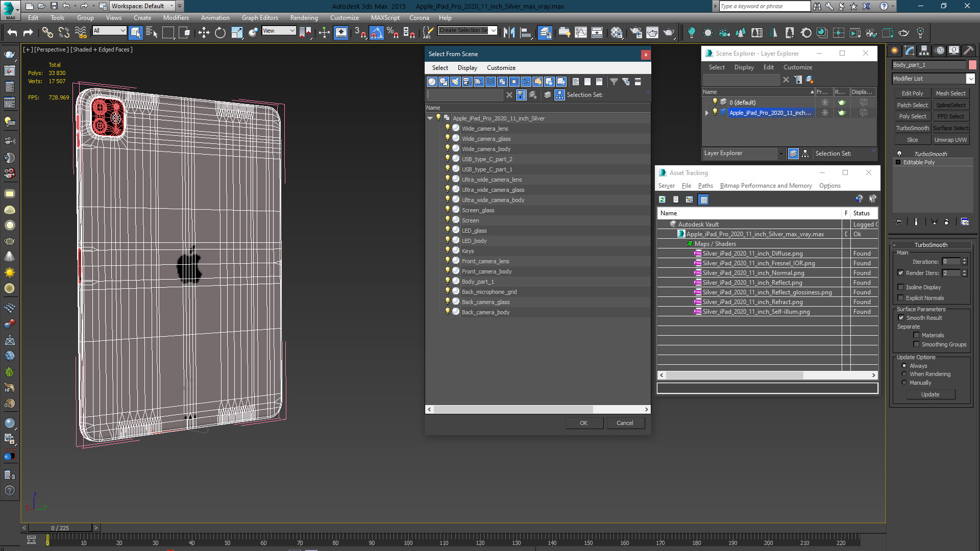This screenshot has height=551, width=980.
Task: Open the Select by Name tool
Action: (x=152, y=33)
